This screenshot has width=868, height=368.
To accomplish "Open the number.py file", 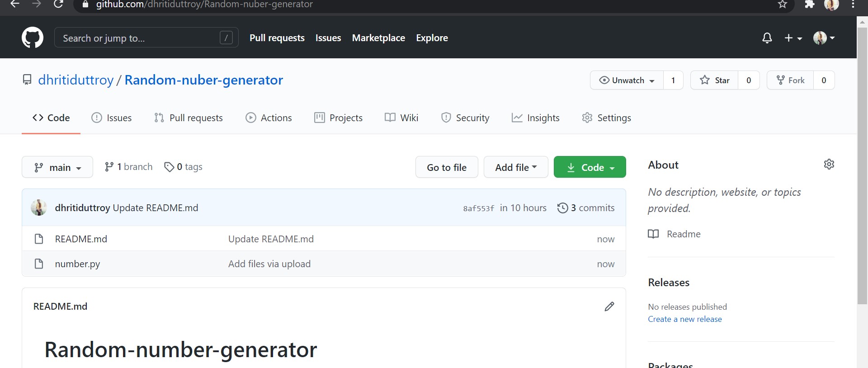I will (77, 264).
